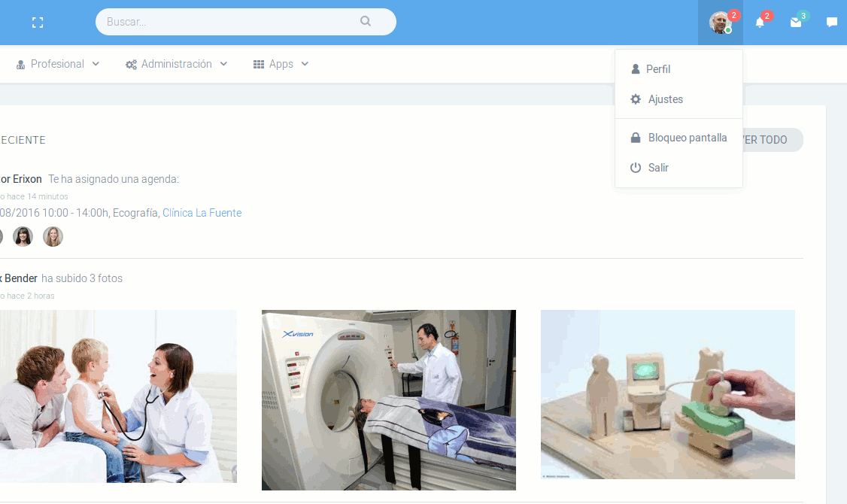This screenshot has height=504, width=847.
Task: Open the chat bubble icon
Action: coord(832,23)
